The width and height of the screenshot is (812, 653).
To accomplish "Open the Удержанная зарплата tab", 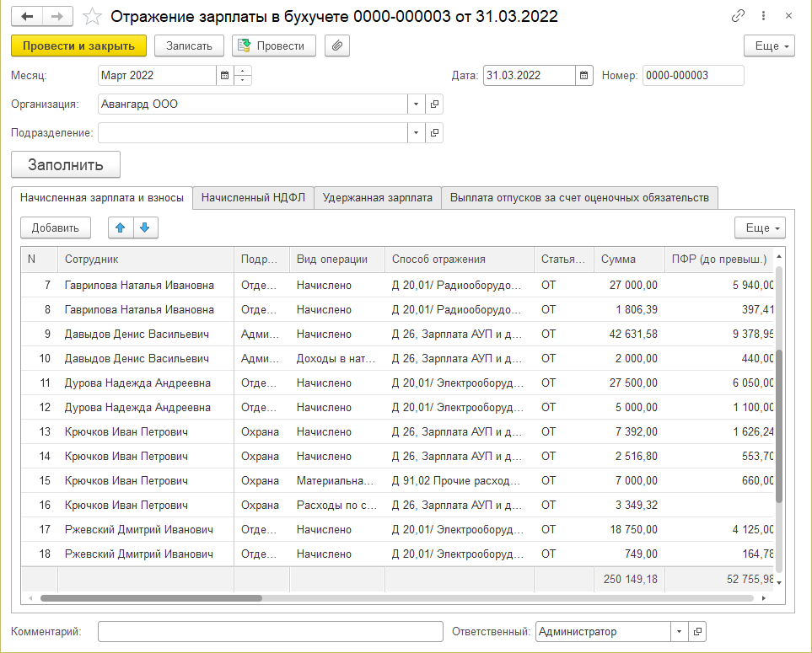I will click(377, 198).
